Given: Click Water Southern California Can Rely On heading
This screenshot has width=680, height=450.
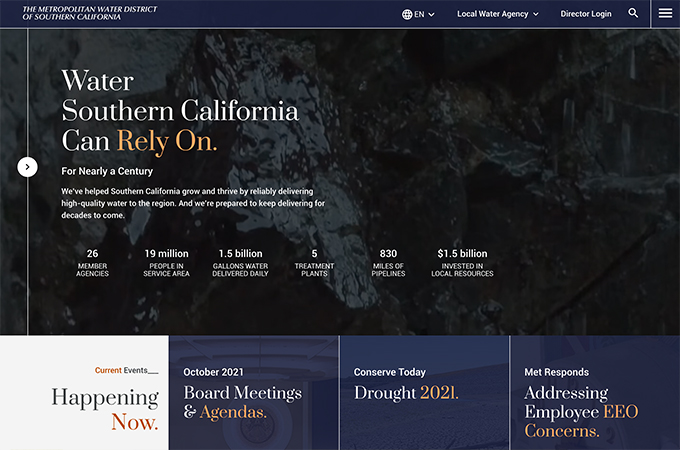Looking at the screenshot, I should [180, 111].
